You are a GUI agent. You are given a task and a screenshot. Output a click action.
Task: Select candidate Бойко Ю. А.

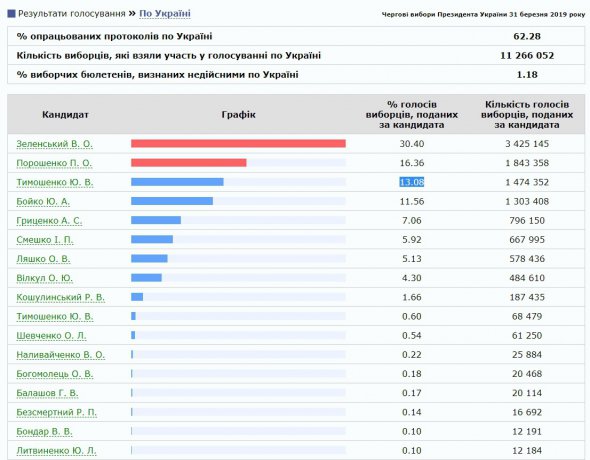[x=43, y=202]
